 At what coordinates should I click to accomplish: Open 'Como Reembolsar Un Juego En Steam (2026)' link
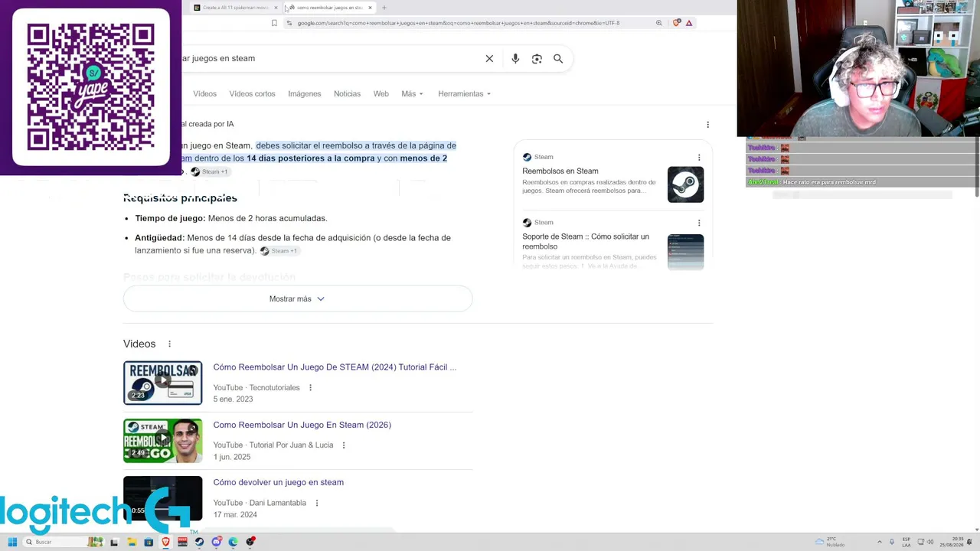(302, 425)
